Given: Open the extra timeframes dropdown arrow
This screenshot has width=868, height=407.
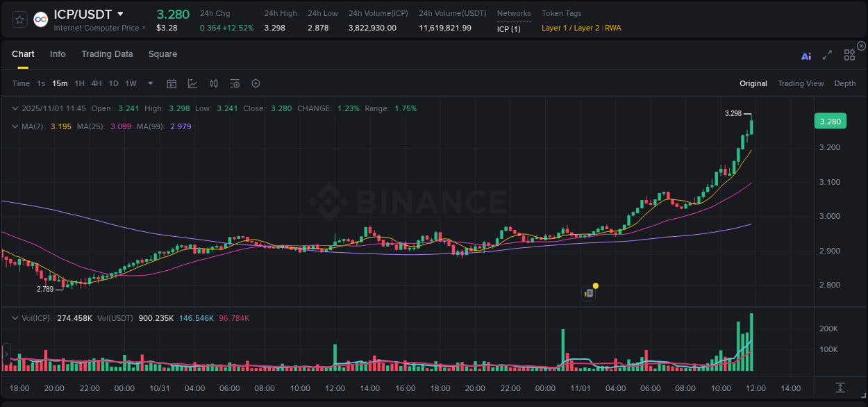Looking at the screenshot, I should coord(149,83).
